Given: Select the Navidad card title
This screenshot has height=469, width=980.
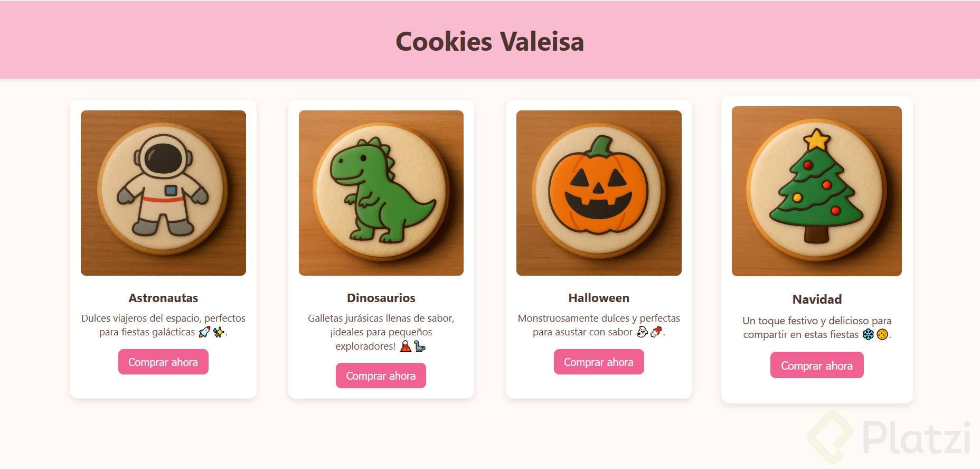Looking at the screenshot, I should (817, 299).
